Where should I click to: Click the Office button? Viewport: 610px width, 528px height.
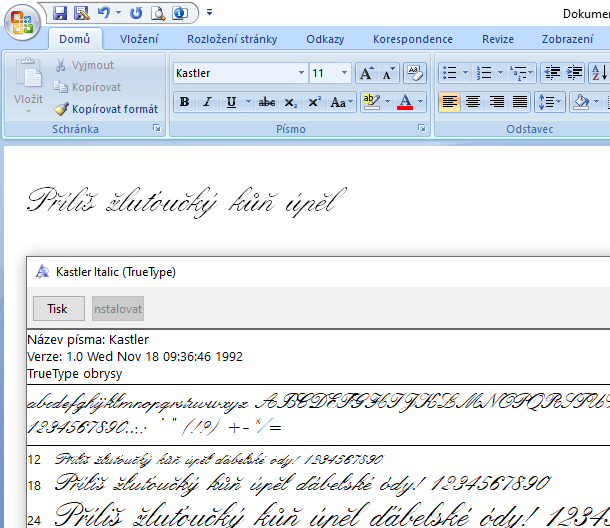[21, 21]
